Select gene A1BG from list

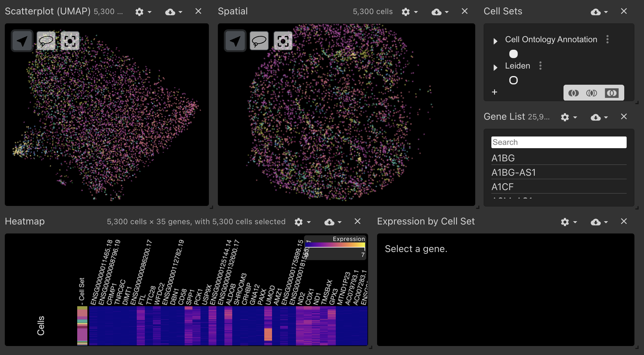click(503, 158)
